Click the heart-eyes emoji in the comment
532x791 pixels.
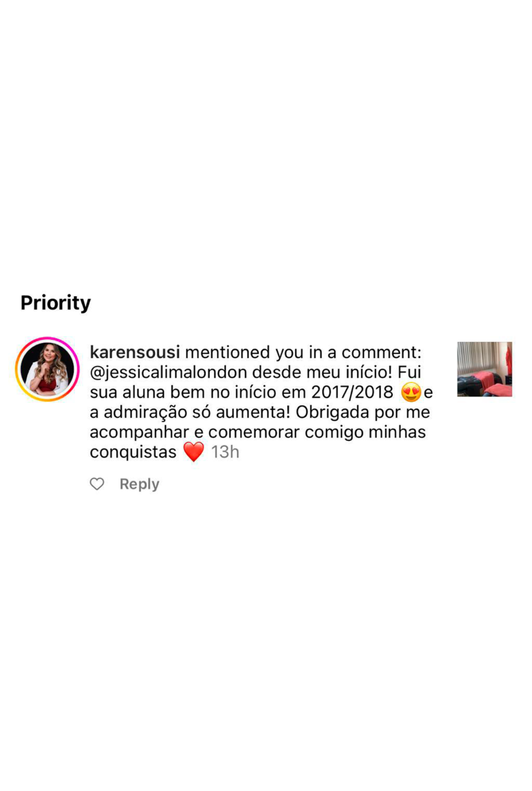point(410,392)
